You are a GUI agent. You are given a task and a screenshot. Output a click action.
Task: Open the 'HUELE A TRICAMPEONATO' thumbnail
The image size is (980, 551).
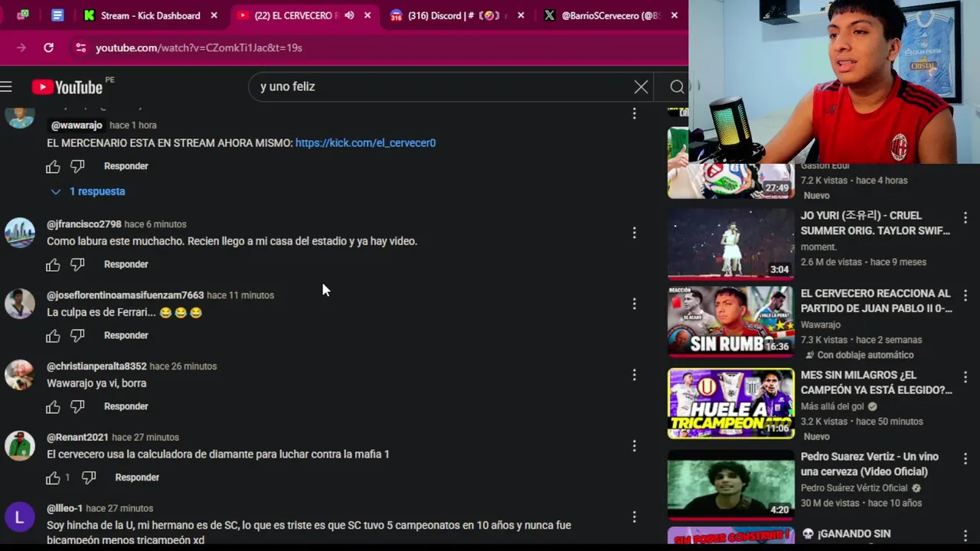click(731, 403)
